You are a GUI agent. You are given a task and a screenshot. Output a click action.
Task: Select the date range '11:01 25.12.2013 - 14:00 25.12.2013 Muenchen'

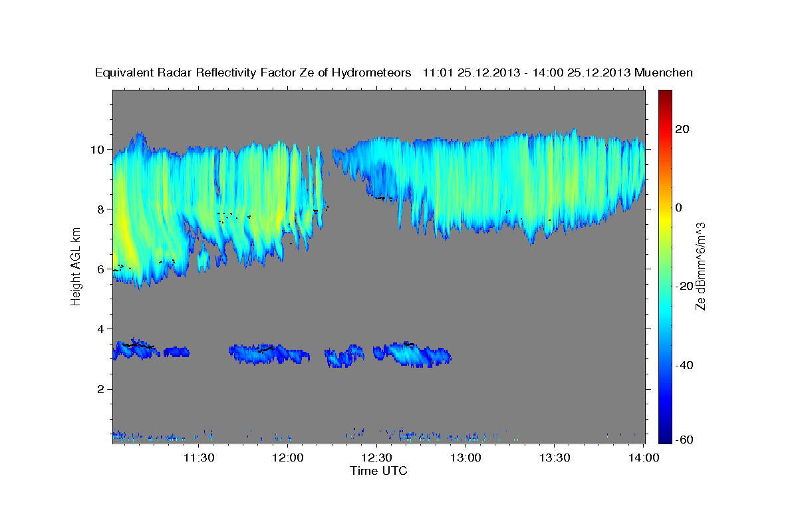tap(557, 72)
